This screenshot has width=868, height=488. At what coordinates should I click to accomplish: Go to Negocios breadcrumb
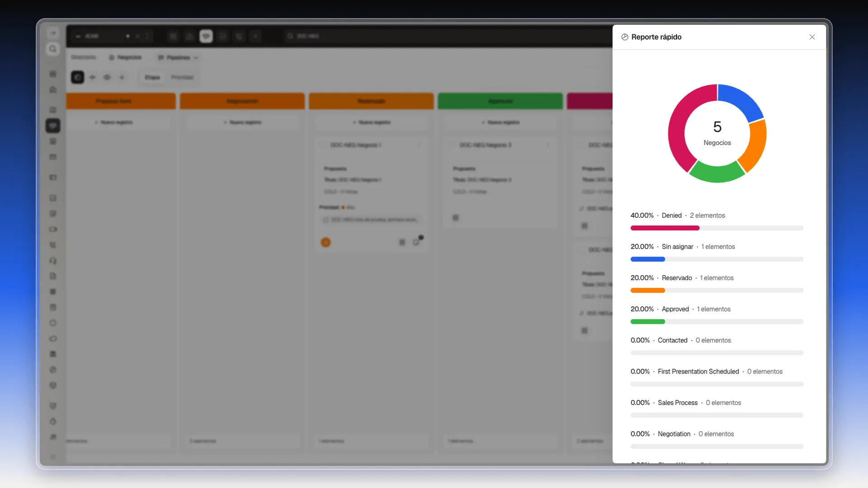point(125,57)
